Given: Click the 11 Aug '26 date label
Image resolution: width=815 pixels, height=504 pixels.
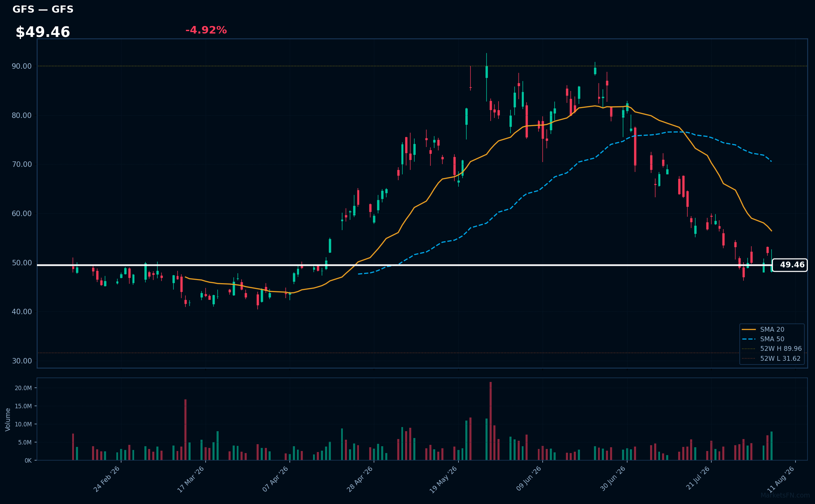Looking at the screenshot, I should (x=781, y=479).
